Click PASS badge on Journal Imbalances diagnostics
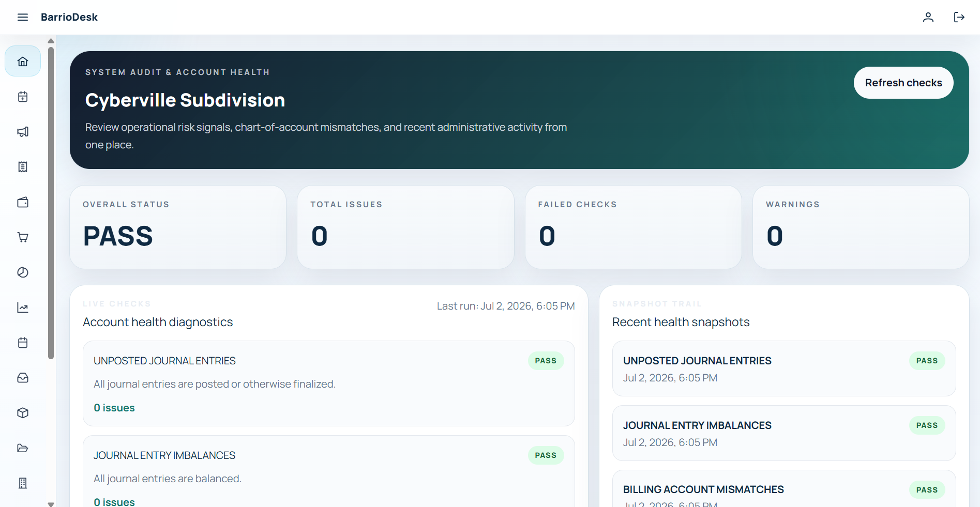 tap(546, 455)
